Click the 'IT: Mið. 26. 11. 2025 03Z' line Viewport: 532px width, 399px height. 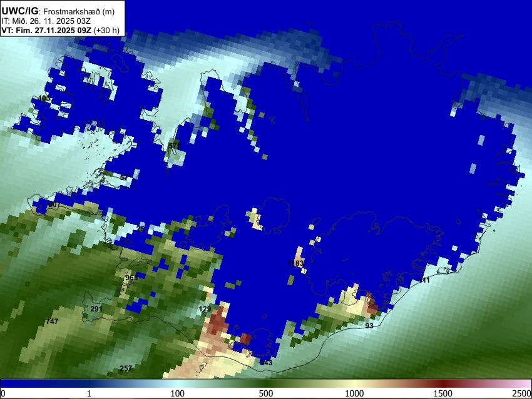click(46, 21)
